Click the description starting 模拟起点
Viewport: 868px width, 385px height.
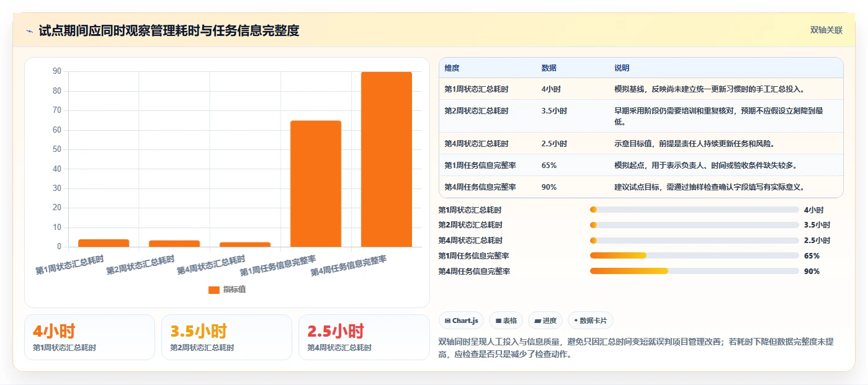705,166
